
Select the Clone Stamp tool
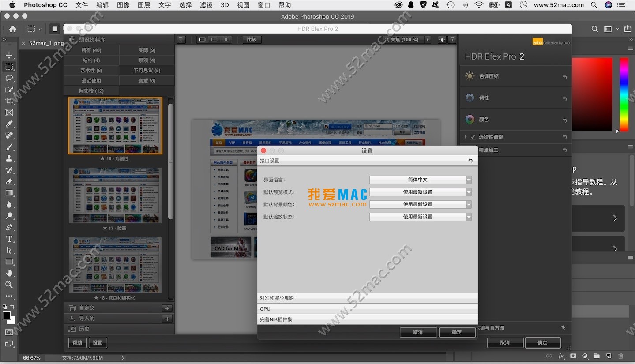point(9,159)
